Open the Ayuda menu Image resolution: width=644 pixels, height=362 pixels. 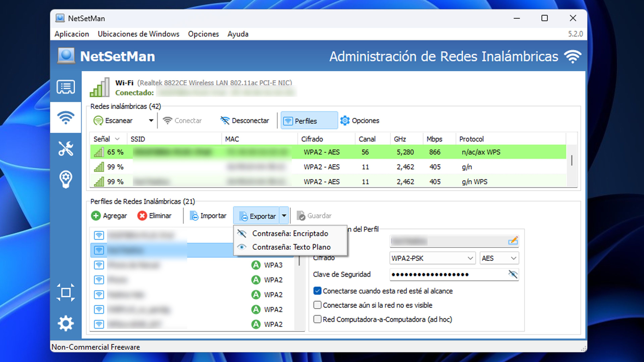[238, 34]
